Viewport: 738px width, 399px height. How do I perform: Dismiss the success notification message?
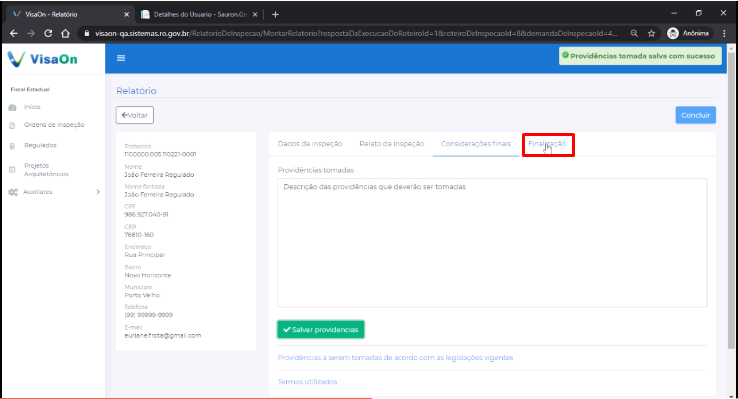[640, 56]
